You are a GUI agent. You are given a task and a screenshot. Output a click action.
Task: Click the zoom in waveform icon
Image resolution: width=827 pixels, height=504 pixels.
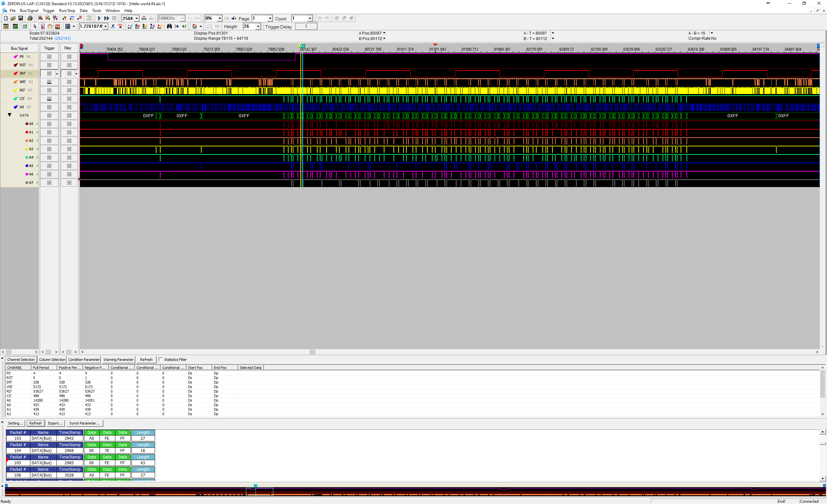[113, 26]
